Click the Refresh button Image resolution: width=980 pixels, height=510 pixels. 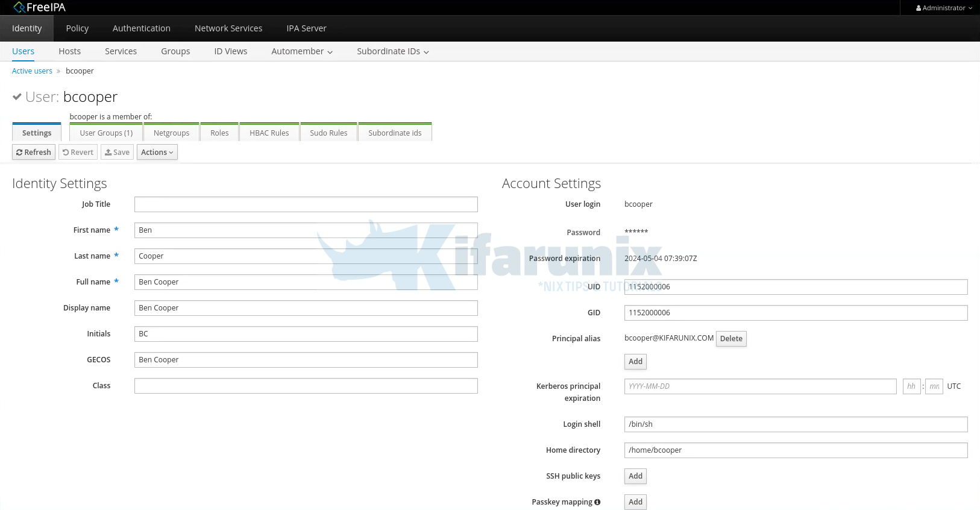point(34,152)
